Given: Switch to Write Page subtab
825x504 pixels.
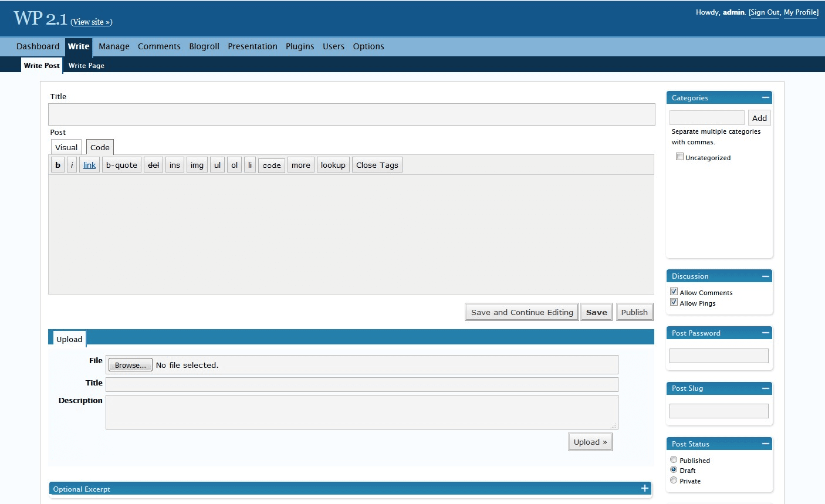Looking at the screenshot, I should click(x=86, y=66).
